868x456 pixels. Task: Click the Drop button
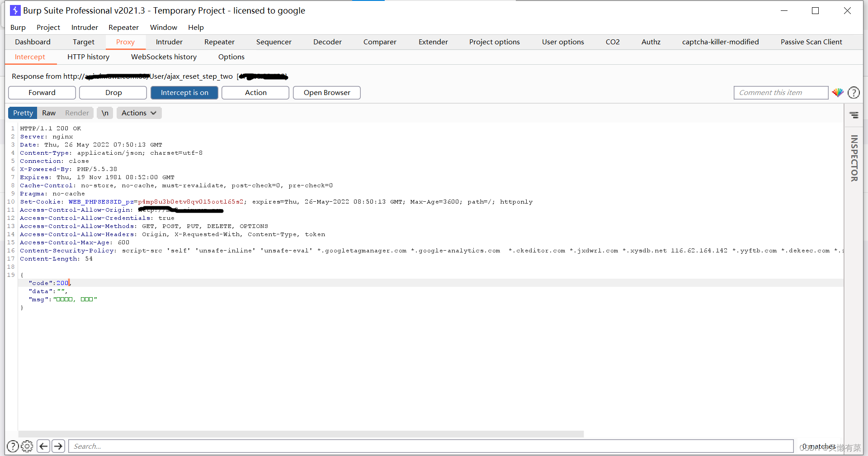click(113, 93)
